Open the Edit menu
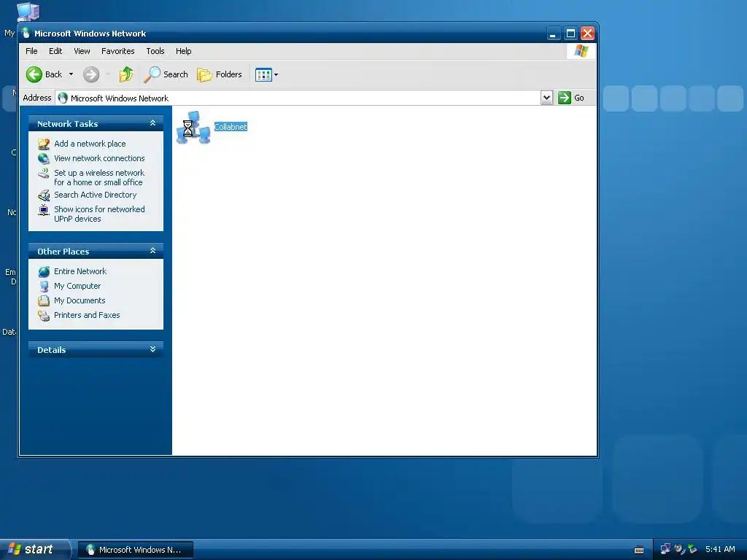 click(55, 51)
